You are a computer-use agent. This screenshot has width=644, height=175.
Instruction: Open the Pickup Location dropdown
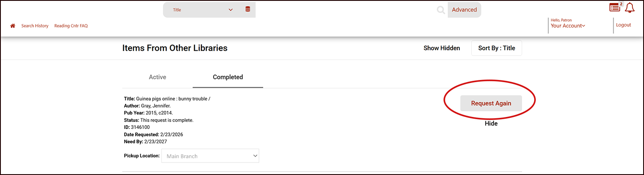tap(210, 156)
